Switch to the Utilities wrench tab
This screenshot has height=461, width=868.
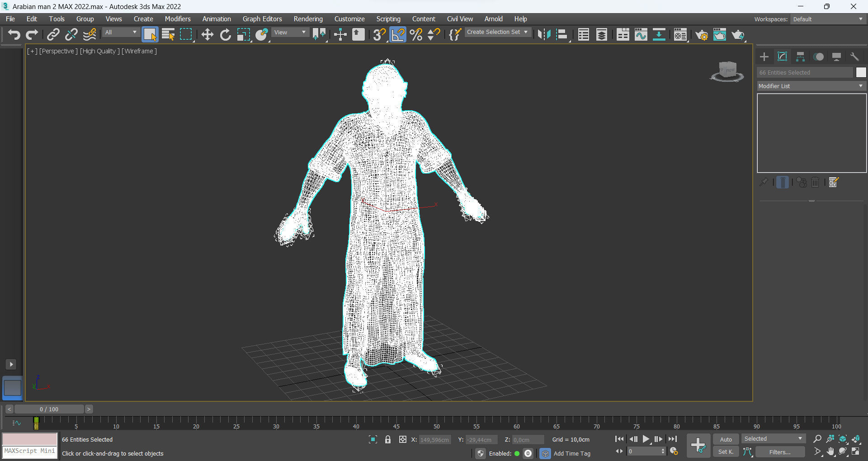point(854,57)
